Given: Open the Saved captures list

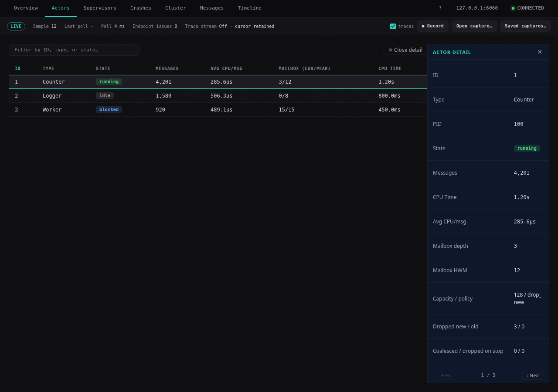Looking at the screenshot, I should click(x=525, y=26).
